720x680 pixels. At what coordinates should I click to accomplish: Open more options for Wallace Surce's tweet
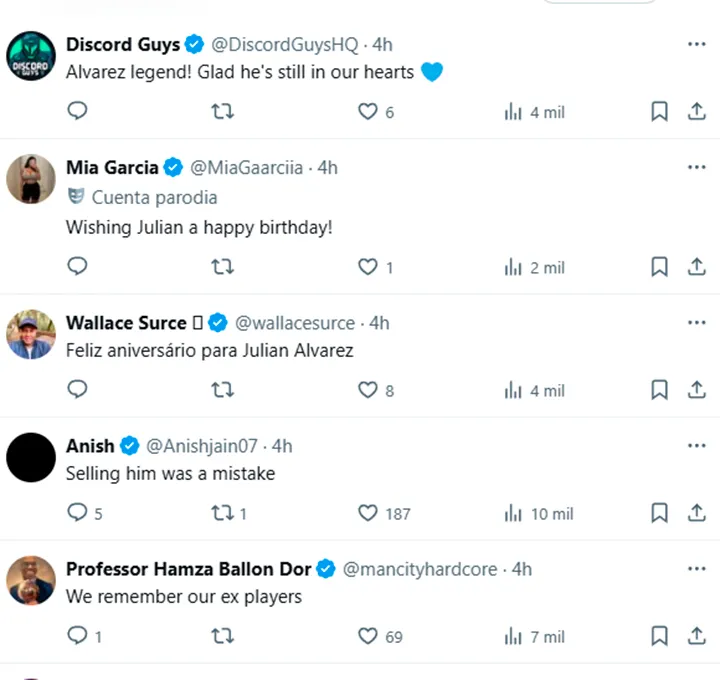pos(697,322)
